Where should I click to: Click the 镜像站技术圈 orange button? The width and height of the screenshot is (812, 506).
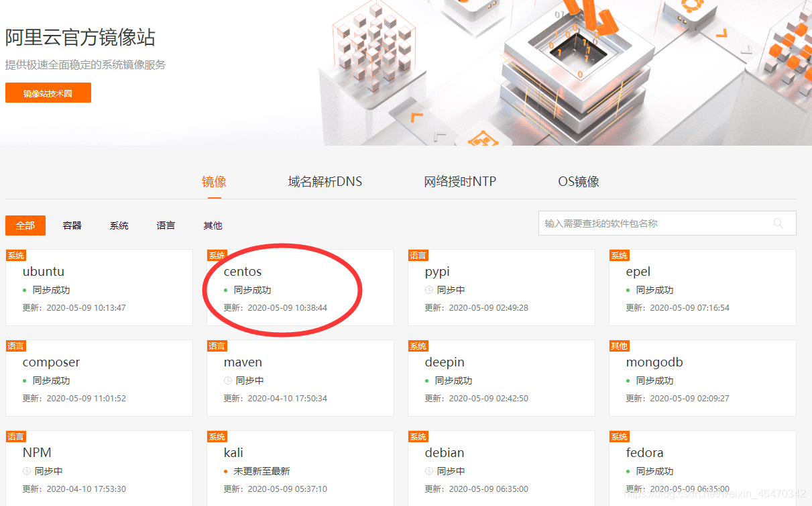tap(48, 93)
